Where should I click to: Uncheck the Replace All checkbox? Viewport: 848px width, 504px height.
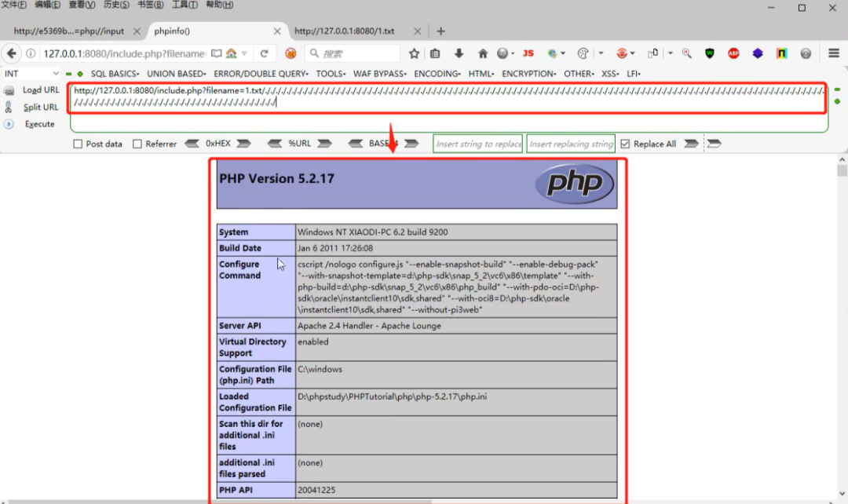click(625, 144)
